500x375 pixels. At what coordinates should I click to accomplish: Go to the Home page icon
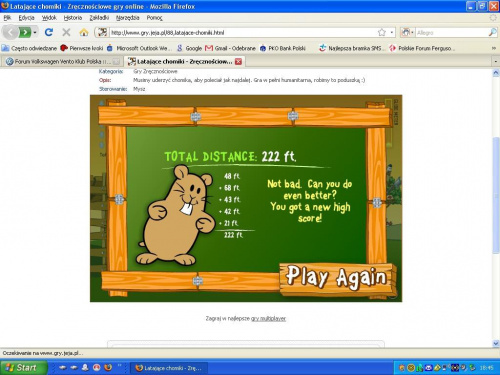pos(84,32)
